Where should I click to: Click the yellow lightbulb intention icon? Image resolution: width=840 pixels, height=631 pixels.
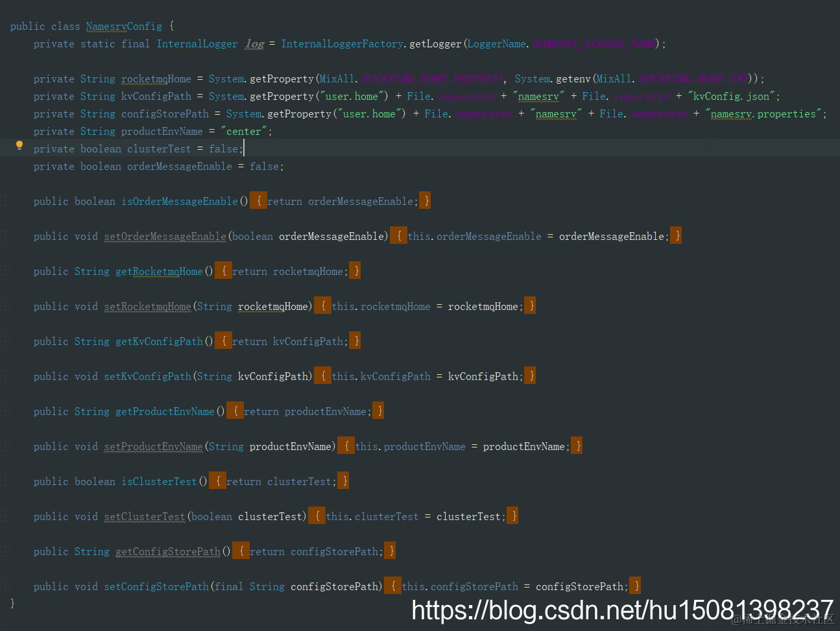pos(19,145)
